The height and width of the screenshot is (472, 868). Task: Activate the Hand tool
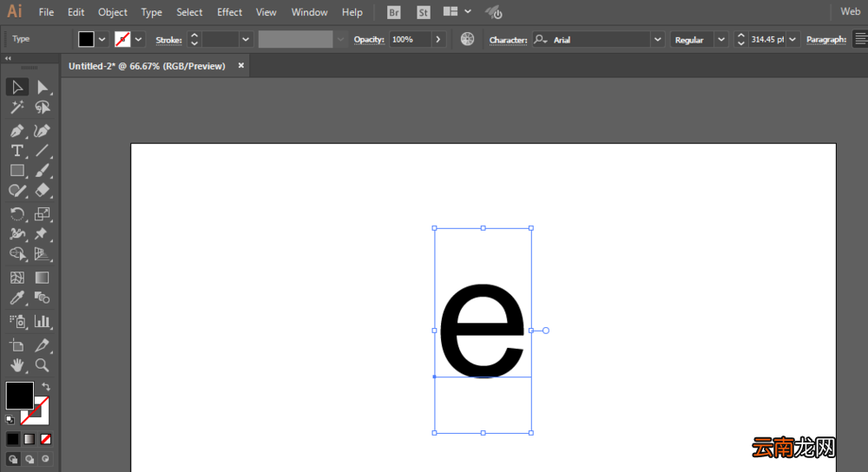point(17,365)
